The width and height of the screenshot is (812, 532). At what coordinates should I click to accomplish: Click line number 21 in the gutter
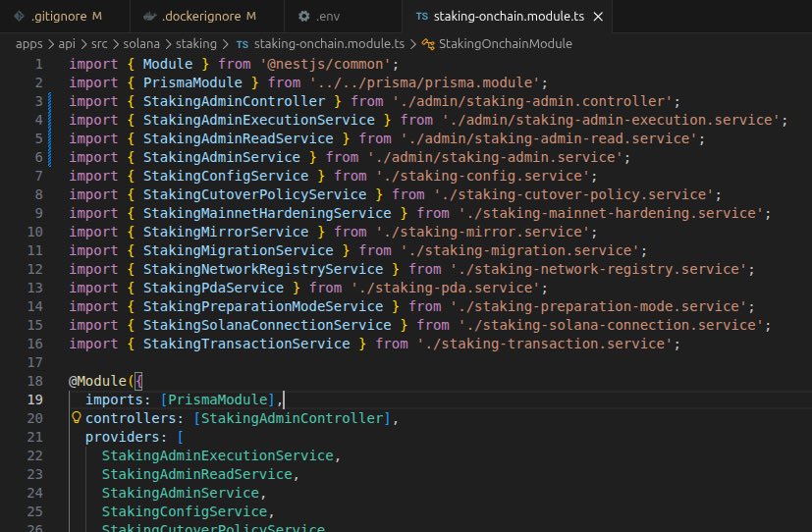point(34,437)
